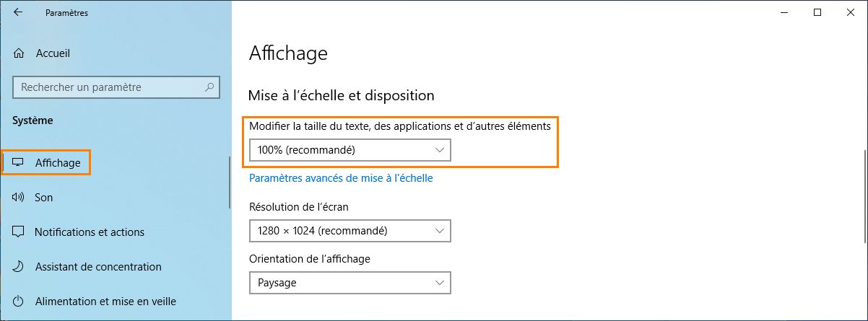Select Son in the sidebar
The height and width of the screenshot is (321, 868).
click(44, 198)
